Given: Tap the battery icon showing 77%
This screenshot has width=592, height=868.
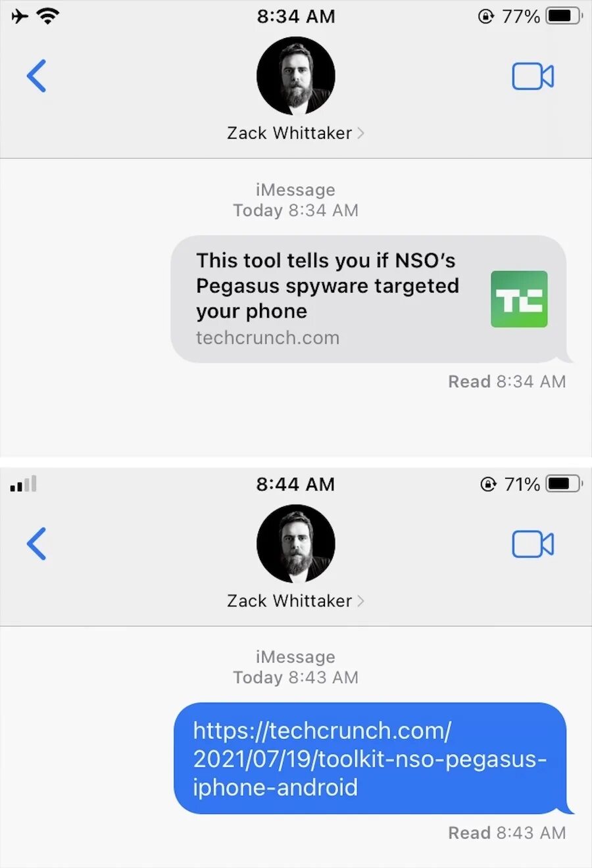Looking at the screenshot, I should (564, 16).
